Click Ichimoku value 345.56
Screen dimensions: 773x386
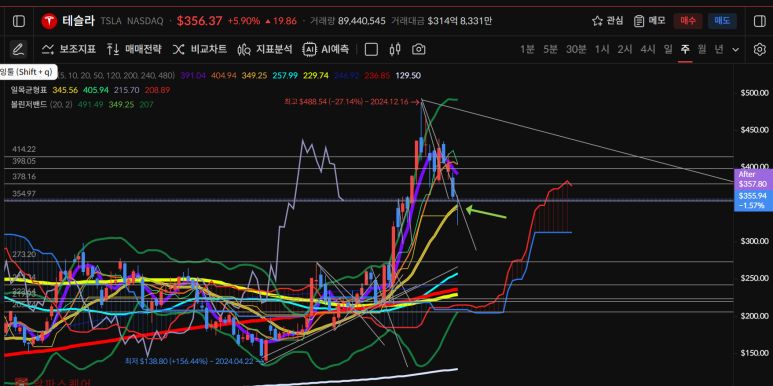click(64, 90)
